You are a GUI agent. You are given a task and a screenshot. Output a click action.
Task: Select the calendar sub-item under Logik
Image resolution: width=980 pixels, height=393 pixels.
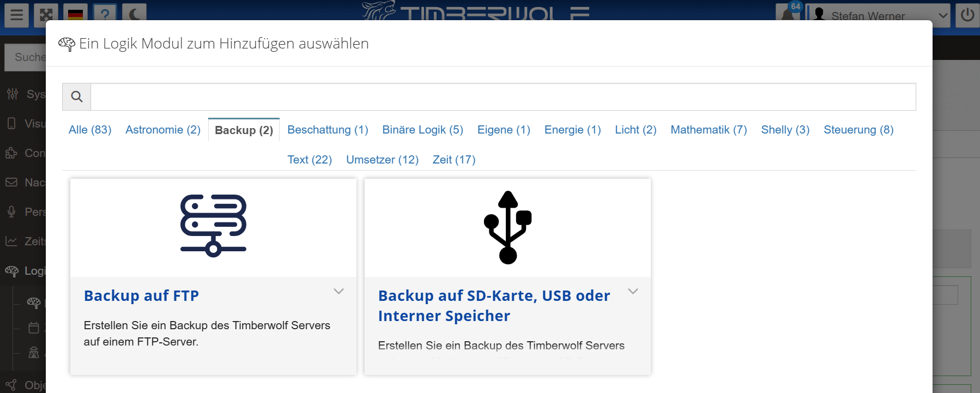34,328
